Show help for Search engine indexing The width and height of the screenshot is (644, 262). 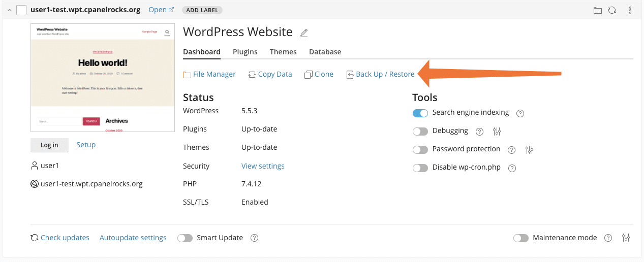coord(520,113)
